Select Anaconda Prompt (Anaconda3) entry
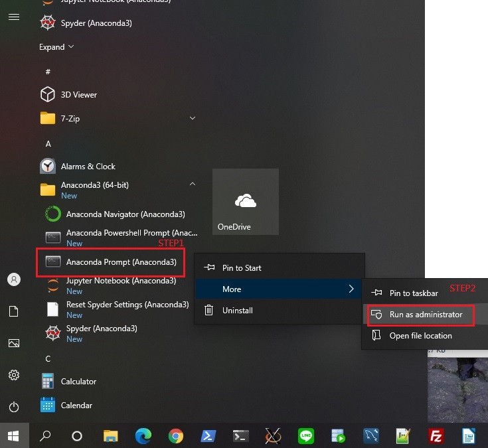Image resolution: width=488 pixels, height=448 pixels. coord(111,262)
